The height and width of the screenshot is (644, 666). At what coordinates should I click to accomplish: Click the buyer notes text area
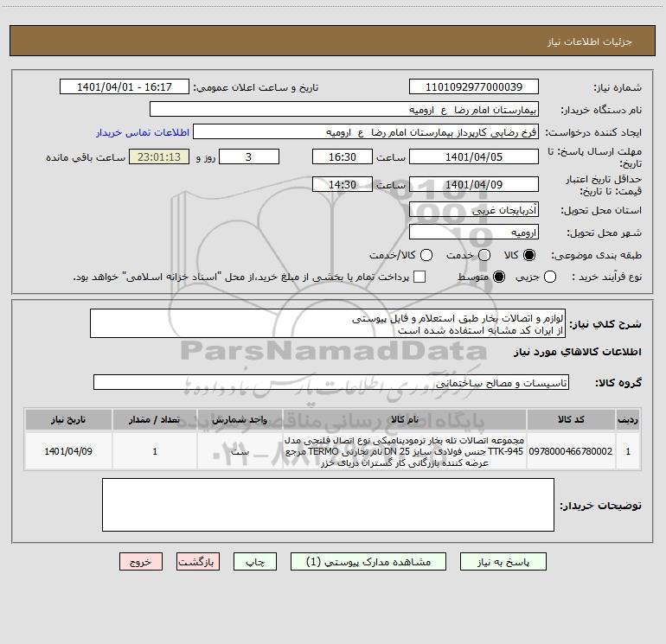328,505
